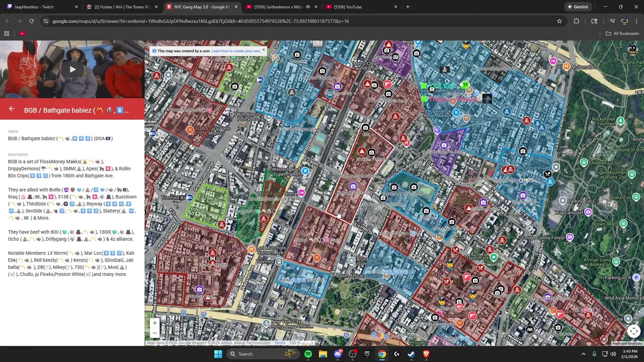The width and height of the screenshot is (644, 362).
Task: Play the BGB video thumbnail
Action: 72,69
